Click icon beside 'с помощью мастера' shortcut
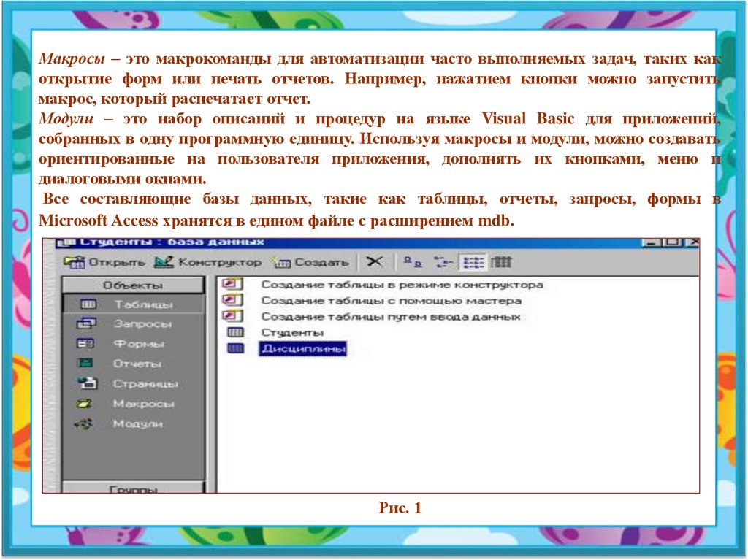748x560 pixels. pyautogui.click(x=232, y=300)
